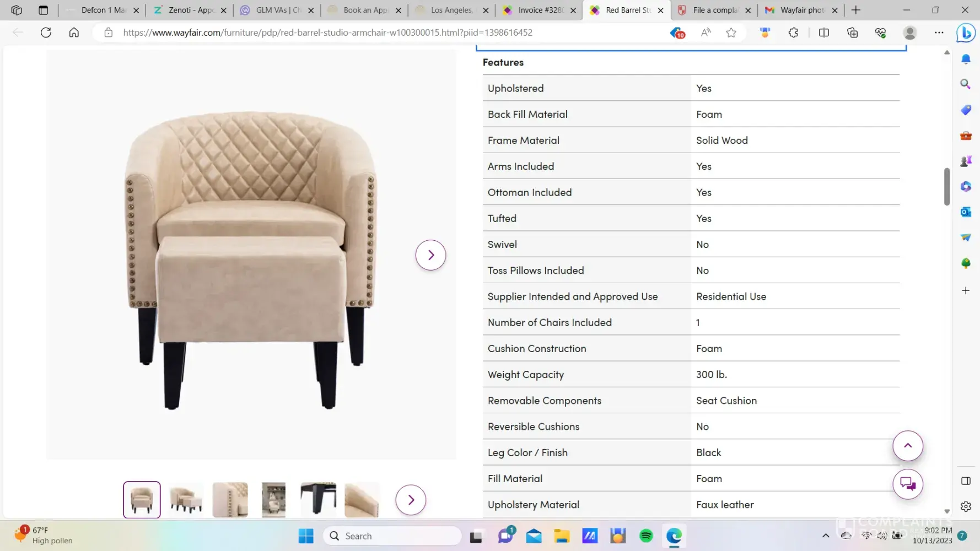Select the chair with ottoman side-view thumbnail

[x=186, y=500]
